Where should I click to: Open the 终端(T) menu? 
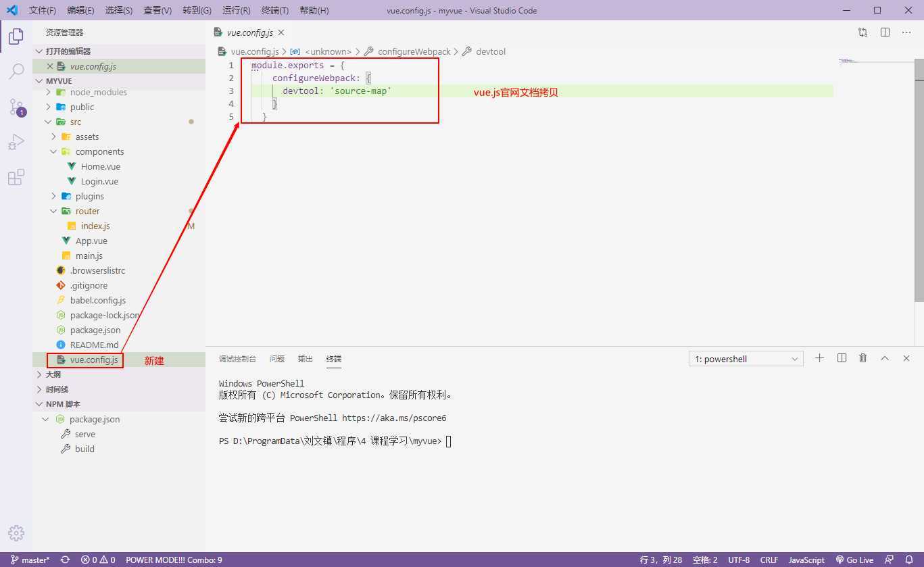click(275, 10)
